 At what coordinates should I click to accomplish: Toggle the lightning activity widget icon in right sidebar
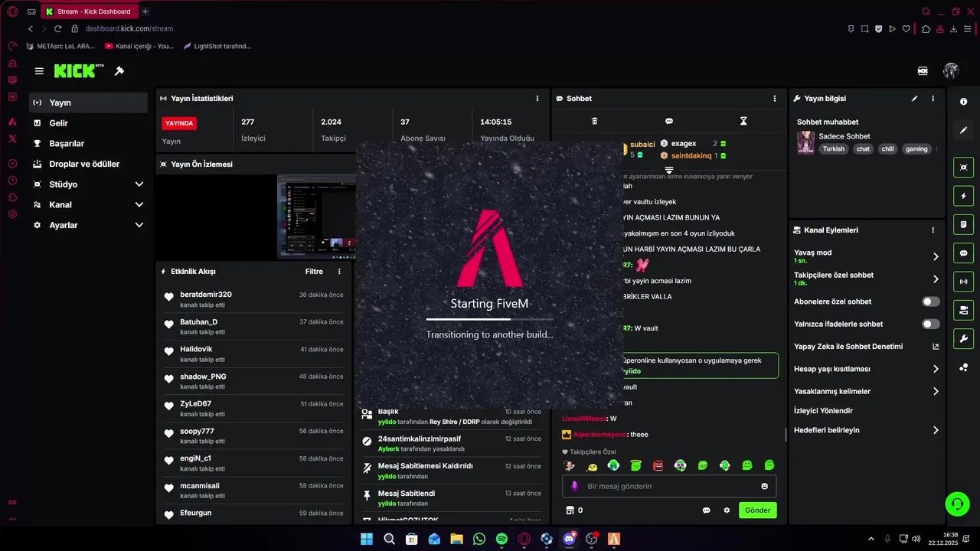coord(963,196)
